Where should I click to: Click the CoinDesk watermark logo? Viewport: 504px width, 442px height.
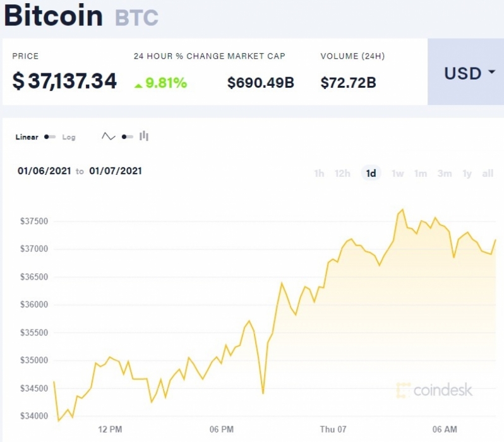pos(435,390)
